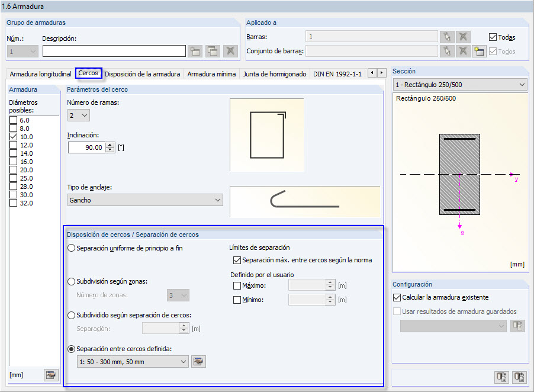Clear the Conjunto de barras selection

point(463,52)
